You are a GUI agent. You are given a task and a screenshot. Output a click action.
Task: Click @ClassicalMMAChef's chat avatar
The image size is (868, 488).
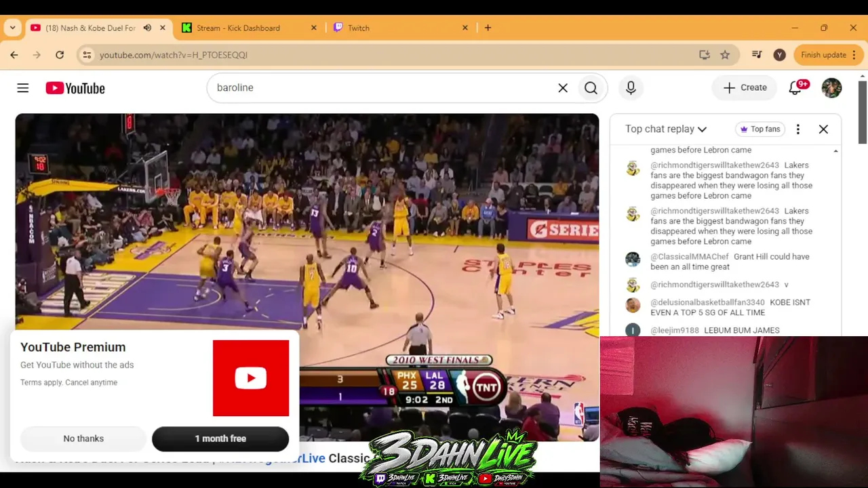[x=633, y=259]
